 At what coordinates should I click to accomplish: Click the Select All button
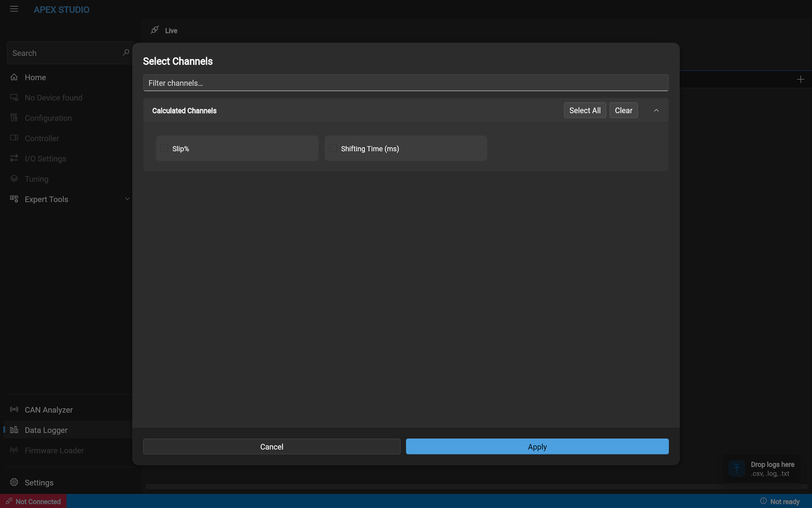[x=585, y=111]
